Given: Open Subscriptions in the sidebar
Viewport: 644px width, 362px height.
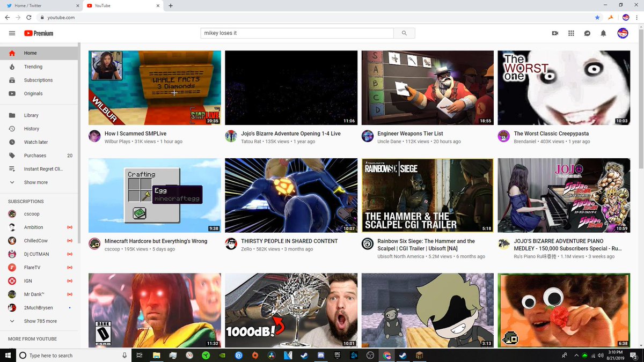Looking at the screenshot, I should tap(39, 80).
